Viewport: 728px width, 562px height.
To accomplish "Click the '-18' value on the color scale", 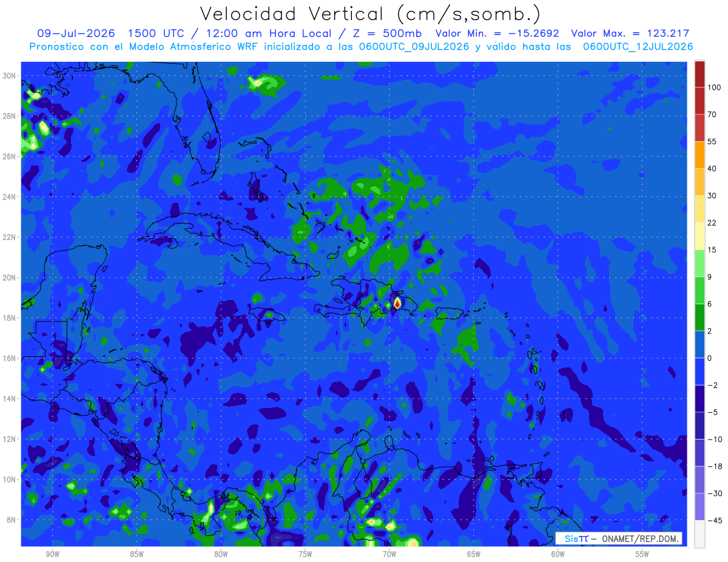I will pyautogui.click(x=714, y=466).
